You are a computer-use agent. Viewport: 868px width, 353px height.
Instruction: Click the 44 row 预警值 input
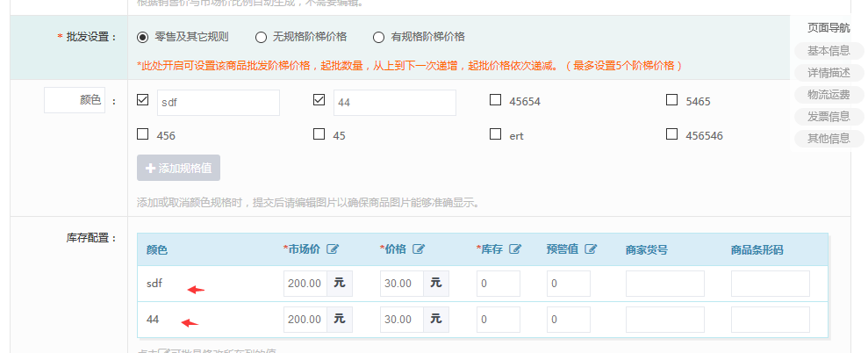coord(569,320)
